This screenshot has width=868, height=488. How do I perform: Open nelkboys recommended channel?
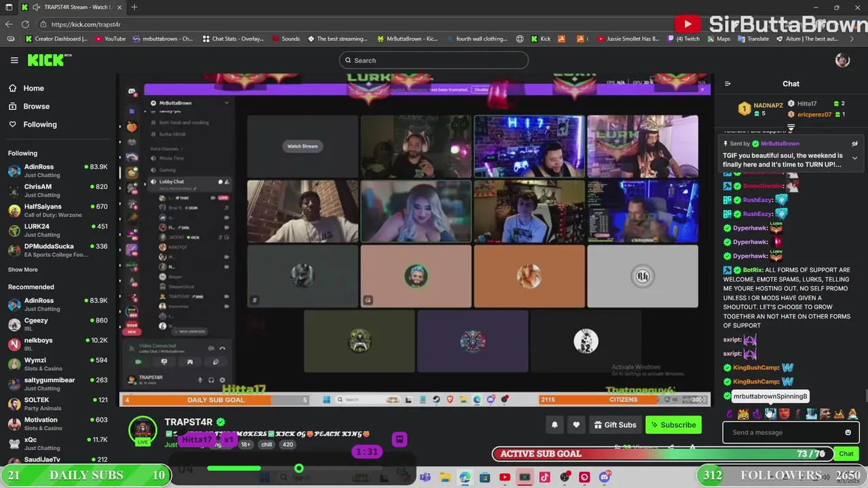click(x=58, y=344)
